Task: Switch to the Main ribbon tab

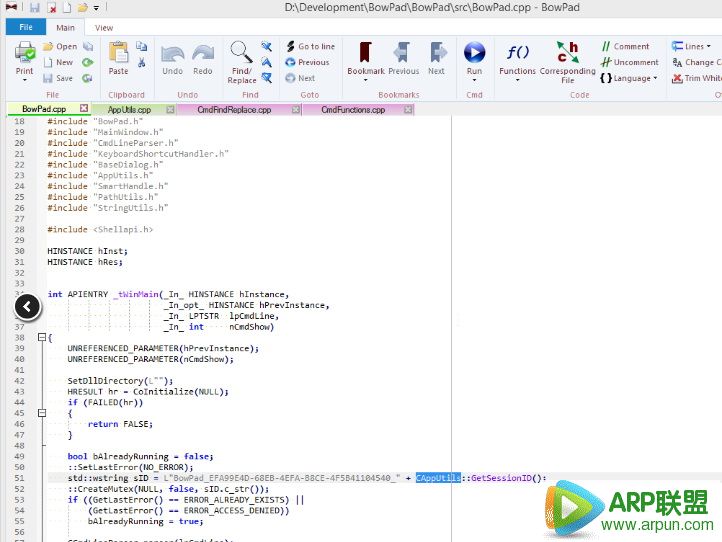Action: click(x=65, y=28)
